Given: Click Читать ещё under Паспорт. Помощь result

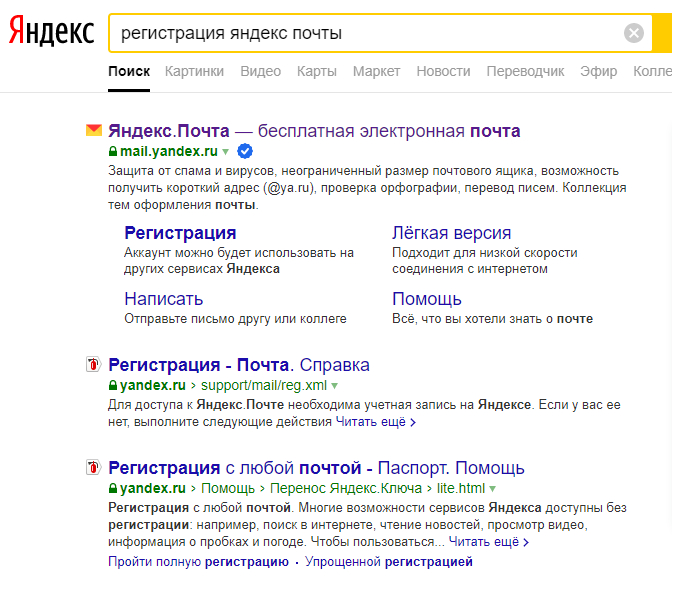Looking at the screenshot, I should [x=489, y=541].
